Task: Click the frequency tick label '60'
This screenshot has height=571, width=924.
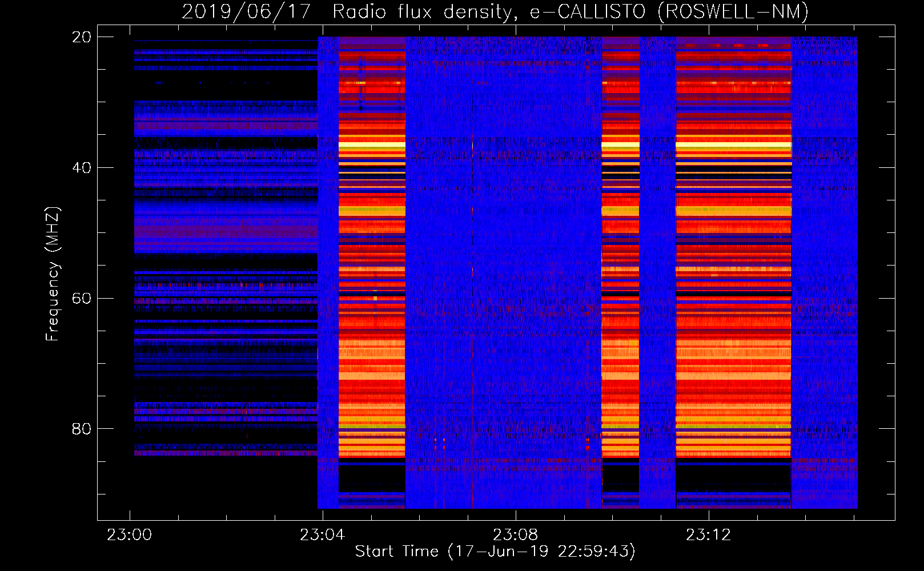Action: (81, 299)
